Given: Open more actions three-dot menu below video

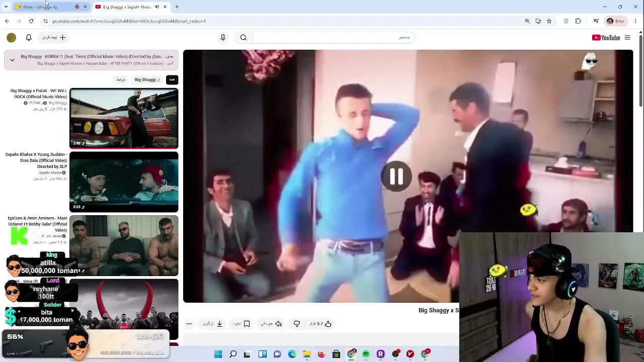Looking at the screenshot, I should (x=189, y=324).
